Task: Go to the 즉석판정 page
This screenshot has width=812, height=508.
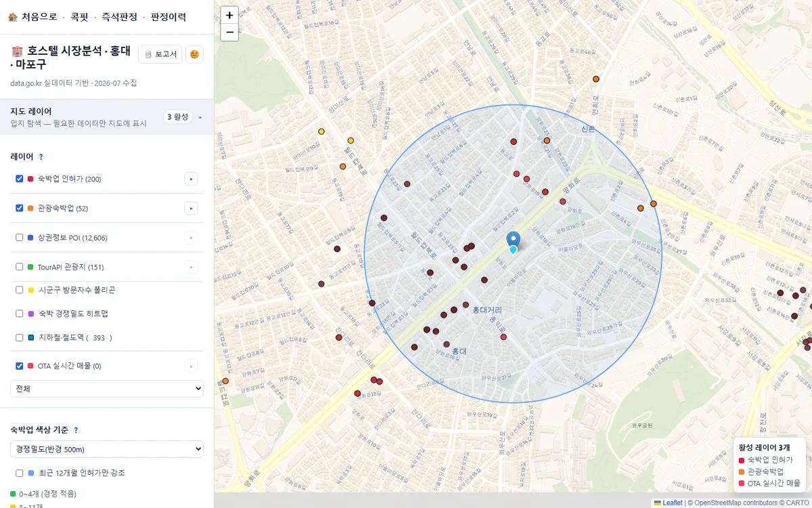Action: (x=119, y=17)
